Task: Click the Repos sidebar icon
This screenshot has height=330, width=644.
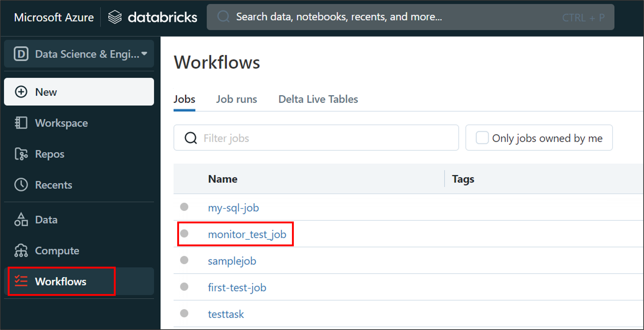Action: point(21,154)
